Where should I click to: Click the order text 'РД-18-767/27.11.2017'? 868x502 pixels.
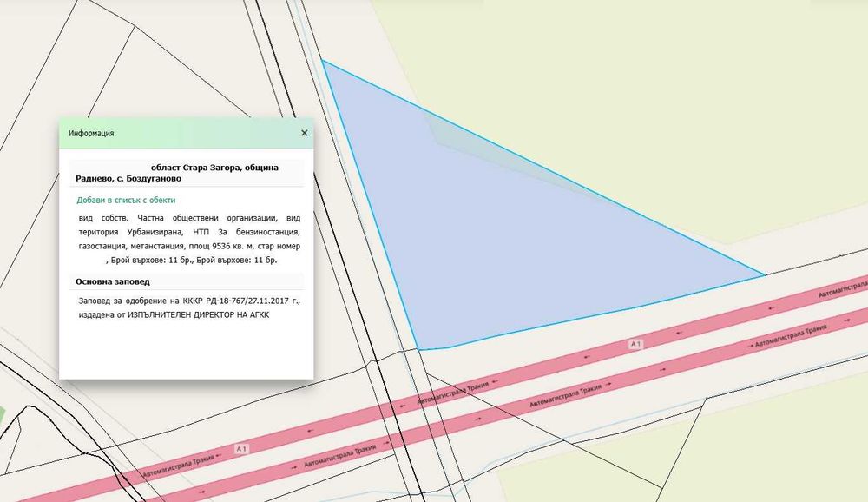pyautogui.click(x=247, y=301)
